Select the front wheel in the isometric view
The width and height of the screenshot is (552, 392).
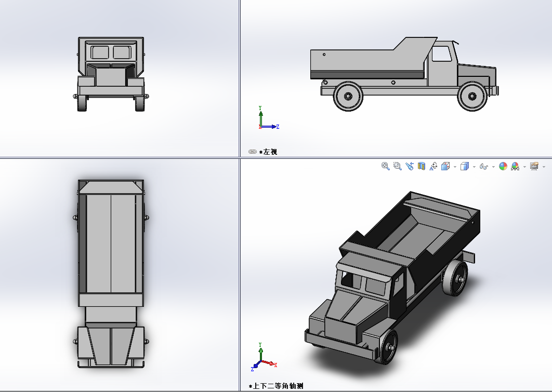point(387,347)
